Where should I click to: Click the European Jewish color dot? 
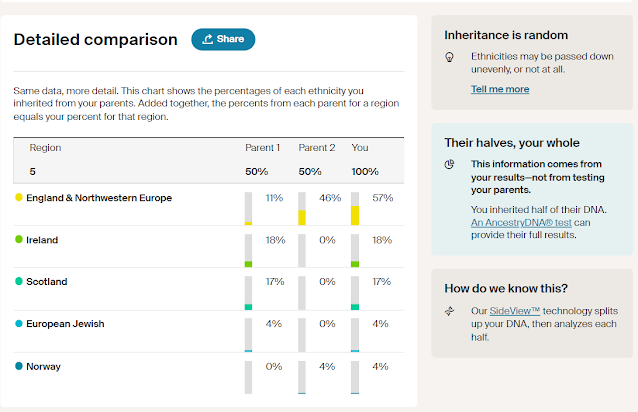(x=19, y=324)
